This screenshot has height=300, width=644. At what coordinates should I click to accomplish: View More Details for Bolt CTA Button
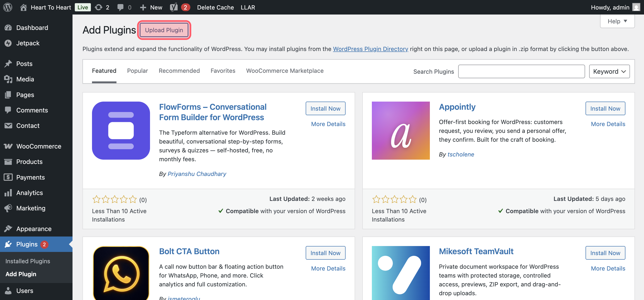point(328,268)
